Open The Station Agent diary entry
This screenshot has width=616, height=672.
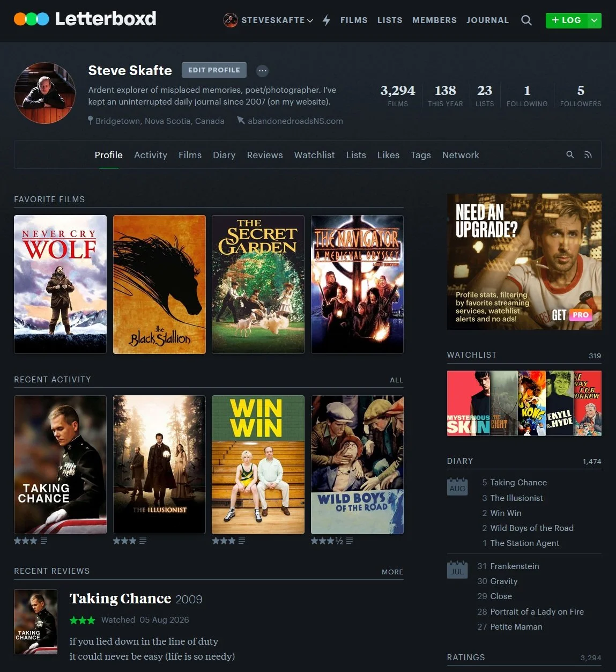click(x=525, y=543)
